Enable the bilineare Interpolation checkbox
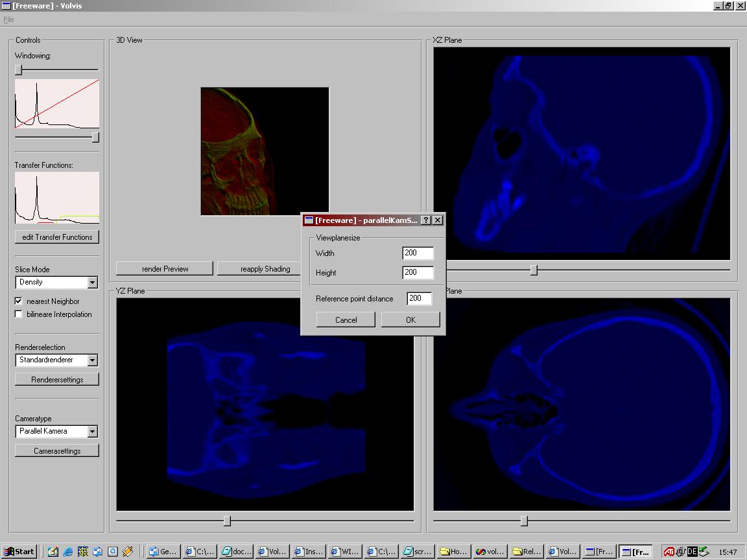 pyautogui.click(x=19, y=314)
